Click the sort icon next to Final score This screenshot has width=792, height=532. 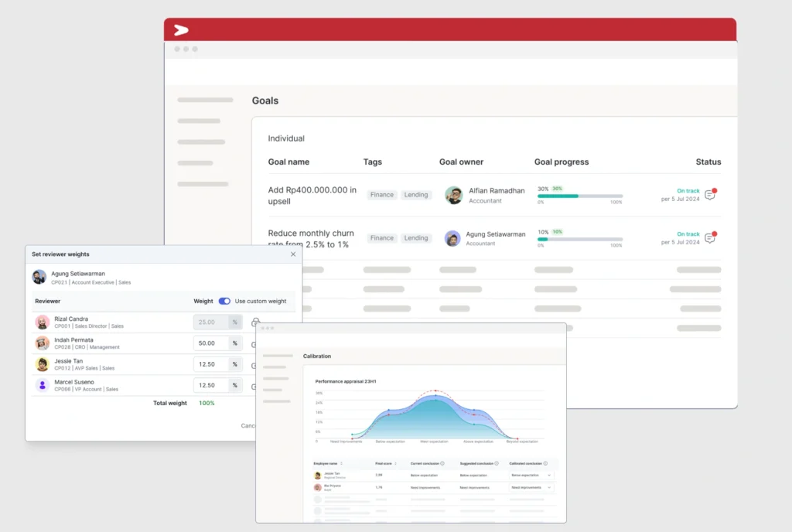pos(396,464)
